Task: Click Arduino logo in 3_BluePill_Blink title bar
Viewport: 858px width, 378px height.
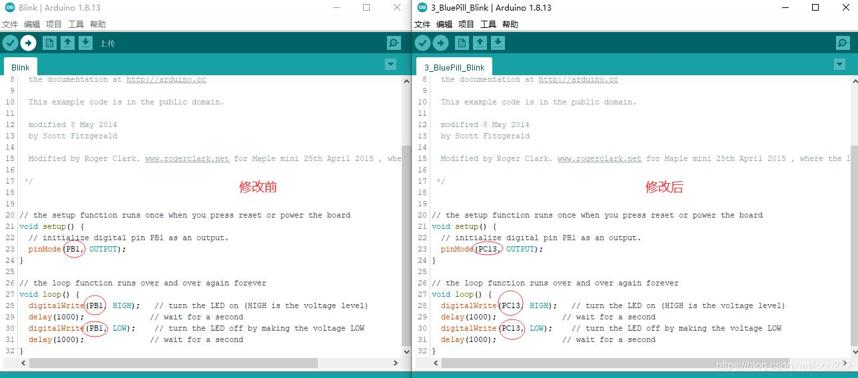Action: (422, 8)
